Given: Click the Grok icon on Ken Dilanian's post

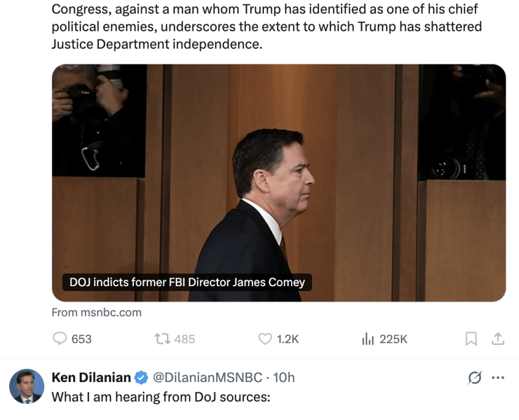Looking at the screenshot, I should pyautogui.click(x=475, y=378).
